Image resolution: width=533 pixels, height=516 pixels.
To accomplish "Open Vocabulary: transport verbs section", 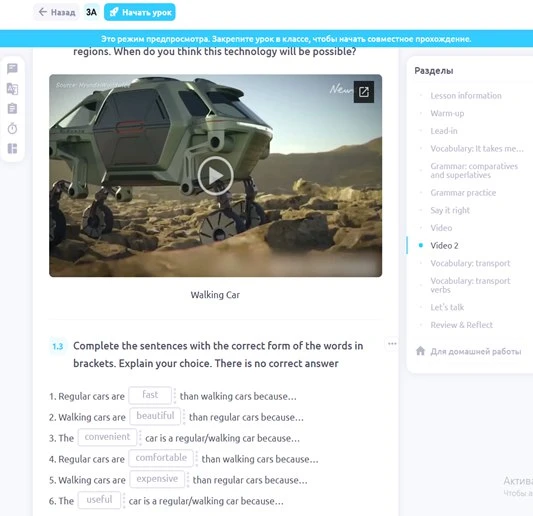I will tap(470, 285).
